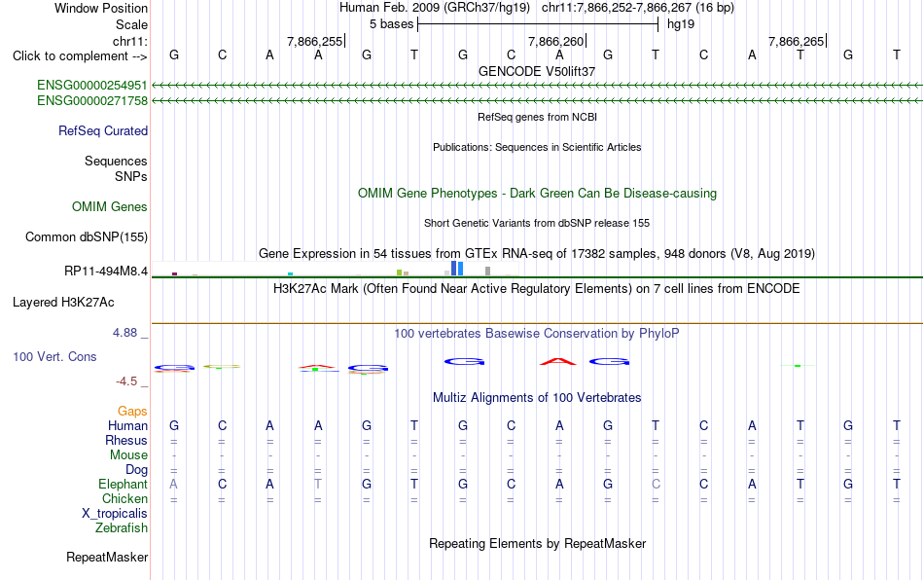The image size is (924, 580).
Task: Select the Chicken species label
Action: pyautogui.click(x=124, y=498)
